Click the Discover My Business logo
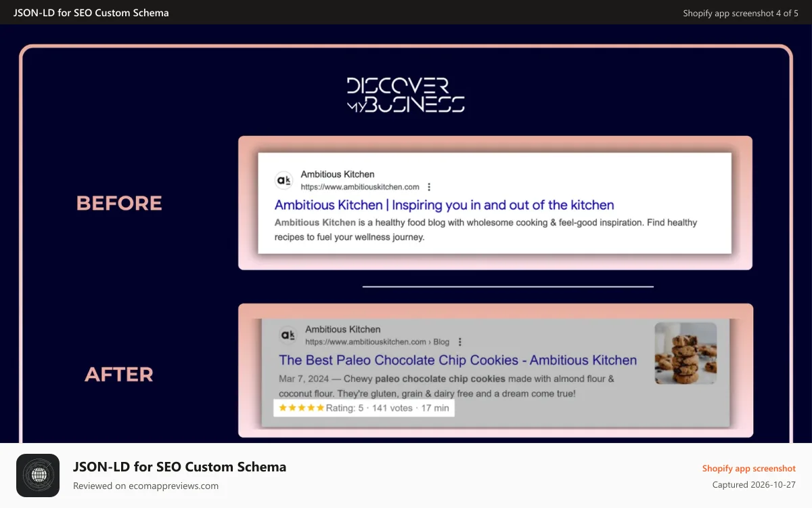 (x=406, y=95)
